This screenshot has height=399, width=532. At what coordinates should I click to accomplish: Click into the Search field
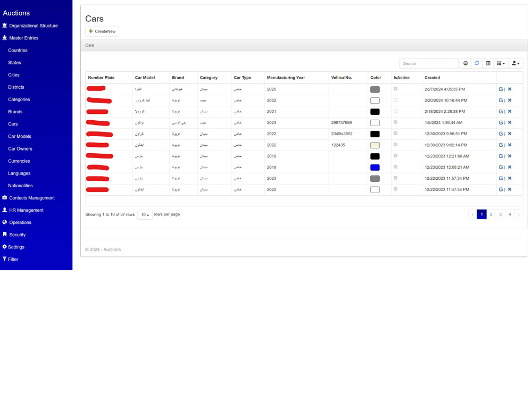pos(429,63)
